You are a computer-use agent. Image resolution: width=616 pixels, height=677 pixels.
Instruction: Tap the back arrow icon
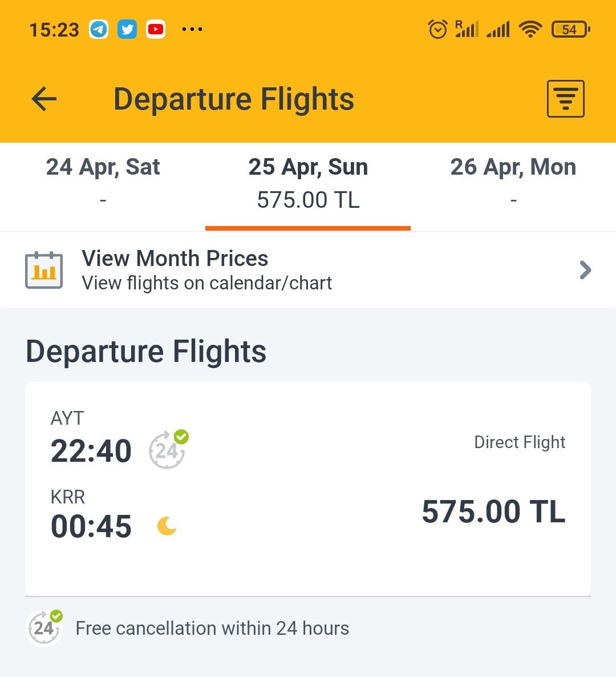tap(44, 99)
